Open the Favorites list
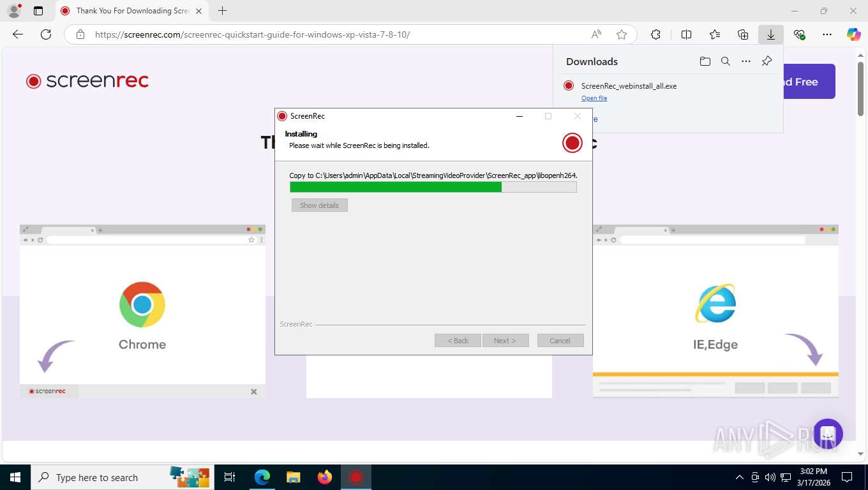This screenshot has height=490, width=868. pos(715,34)
